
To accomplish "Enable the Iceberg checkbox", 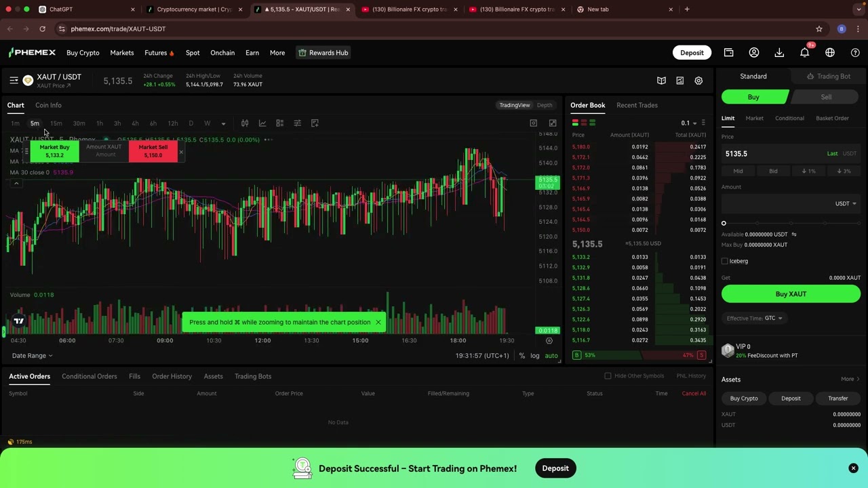I will 725,261.
